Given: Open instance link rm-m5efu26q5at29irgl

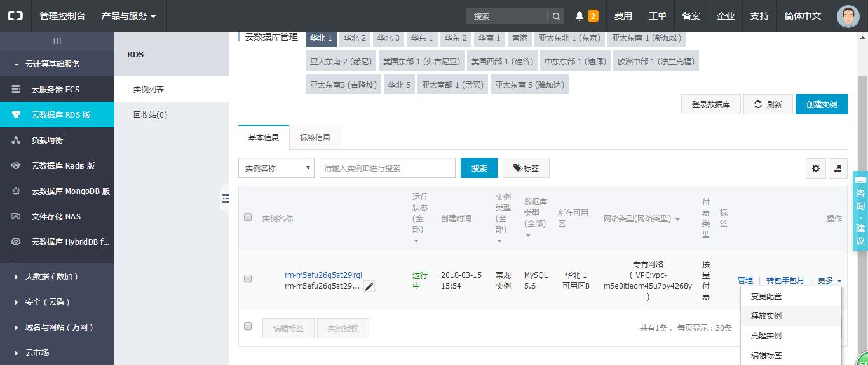Looking at the screenshot, I should coord(323,275).
